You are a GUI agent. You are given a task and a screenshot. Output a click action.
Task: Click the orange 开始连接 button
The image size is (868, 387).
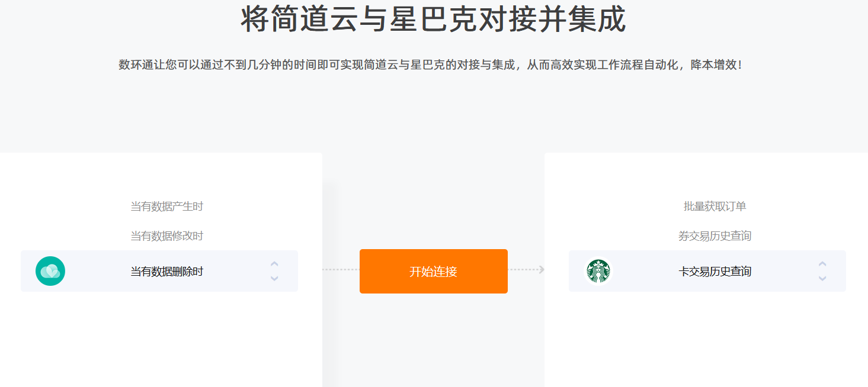(x=434, y=271)
